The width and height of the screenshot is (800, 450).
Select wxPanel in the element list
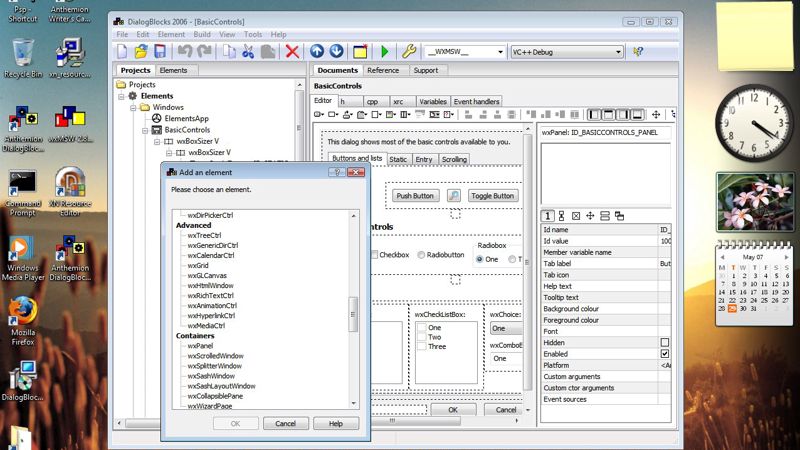point(200,346)
